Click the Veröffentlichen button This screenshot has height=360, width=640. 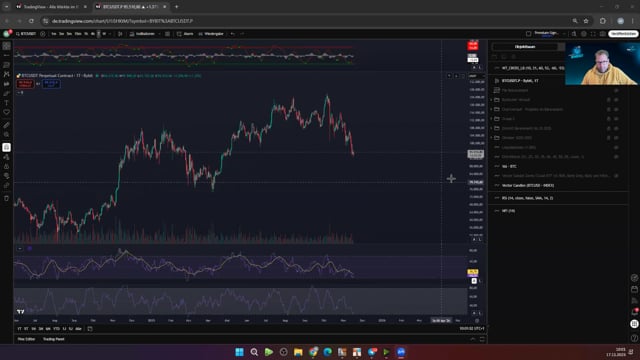[623, 34]
